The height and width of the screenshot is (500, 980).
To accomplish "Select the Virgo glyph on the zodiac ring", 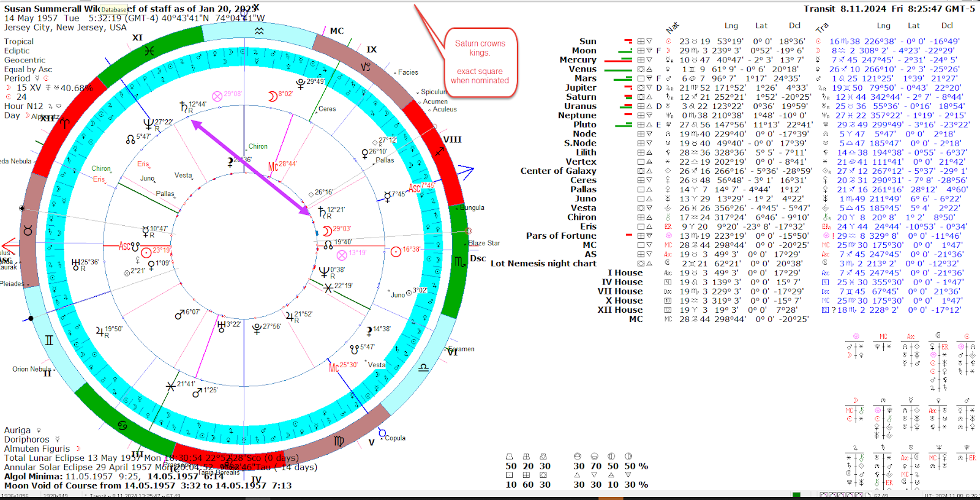I will click(339, 441).
